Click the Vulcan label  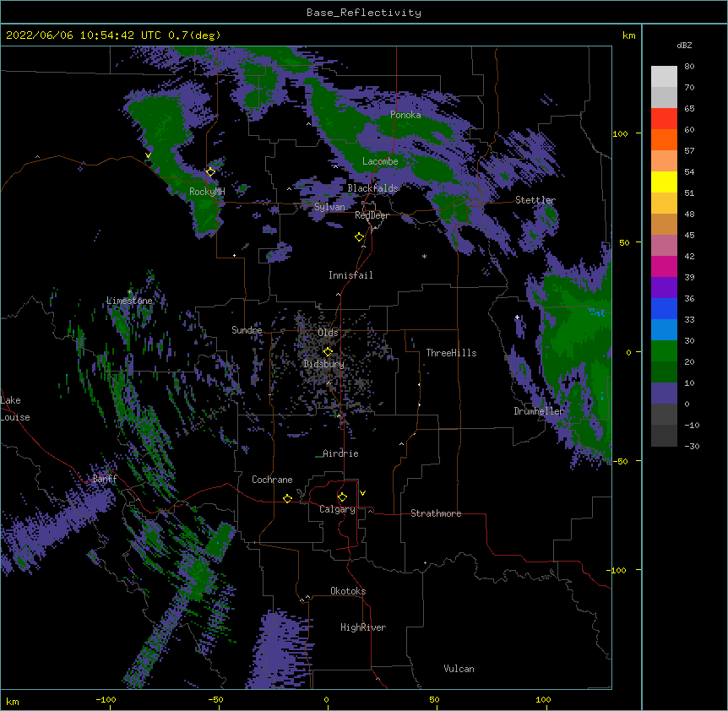(x=459, y=669)
